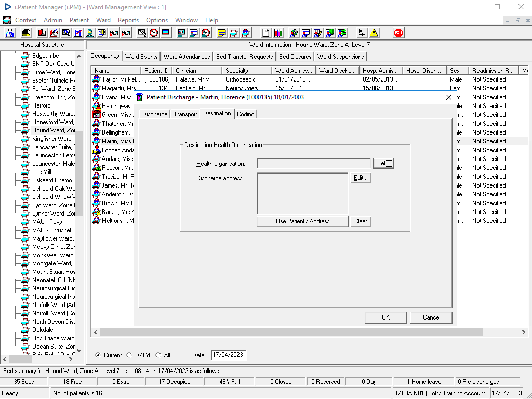The height and width of the screenshot is (399, 532).
Task: Cancel the Patient Discharge dialog
Action: point(431,317)
